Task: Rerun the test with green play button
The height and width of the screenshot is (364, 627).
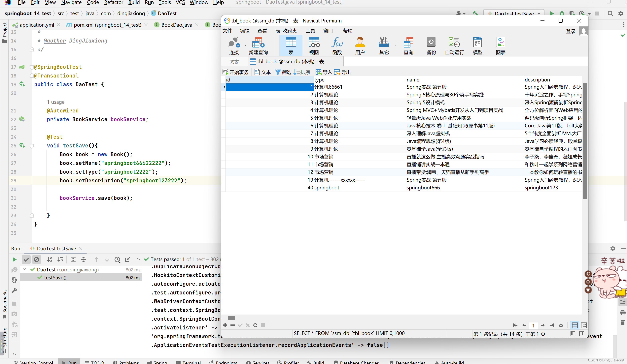Action: 15,259
